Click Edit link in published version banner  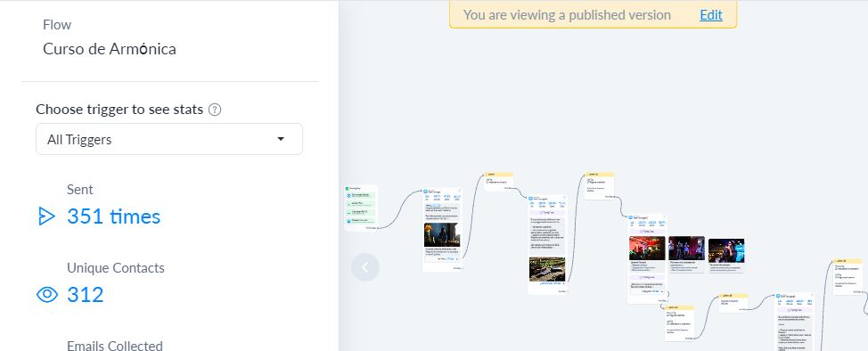[711, 15]
